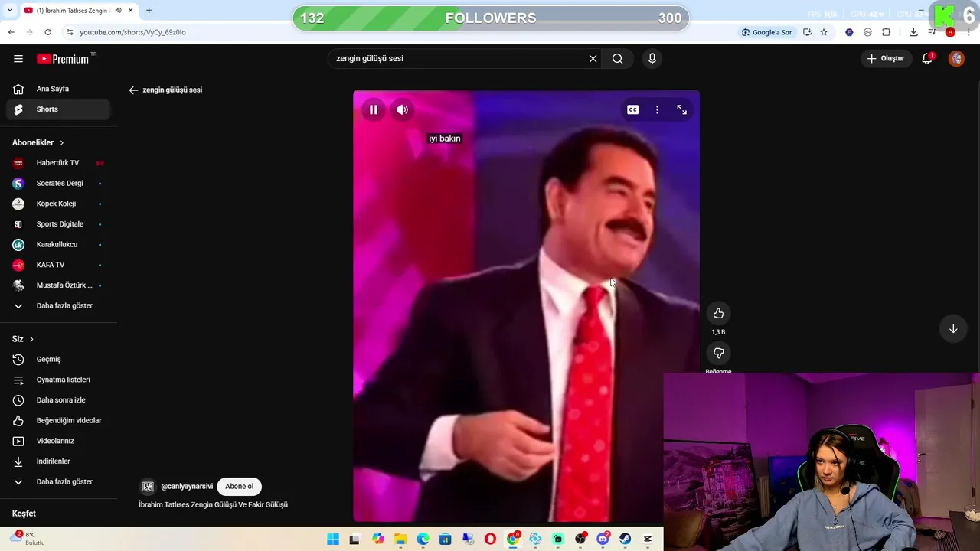Start voice search with microphone
Viewport: 980px width, 551px height.
pos(652,58)
